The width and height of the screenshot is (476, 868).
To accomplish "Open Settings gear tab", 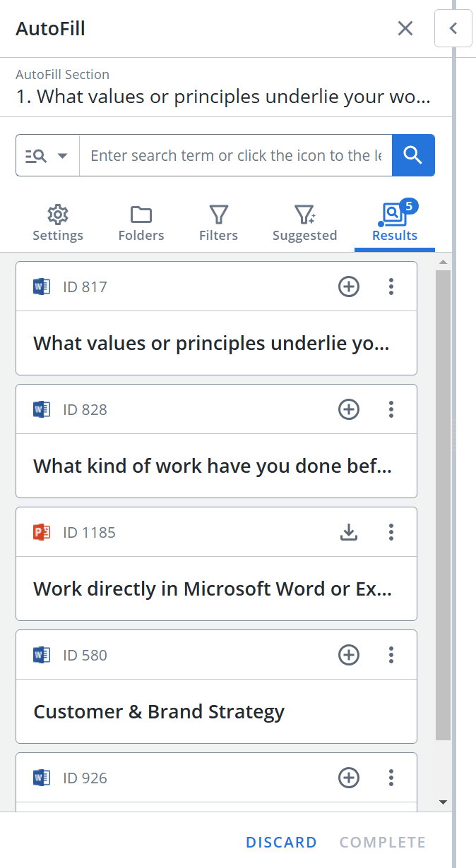I will [x=58, y=224].
